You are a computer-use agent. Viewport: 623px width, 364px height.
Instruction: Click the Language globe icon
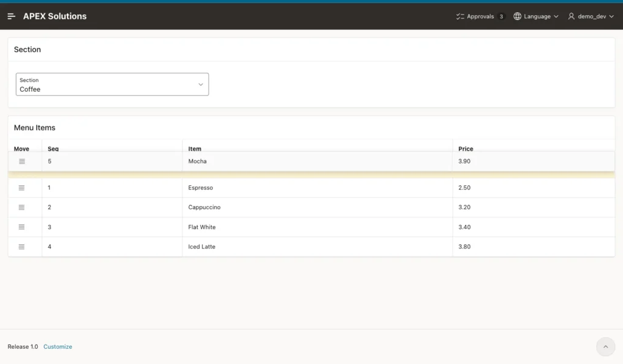pyautogui.click(x=517, y=16)
